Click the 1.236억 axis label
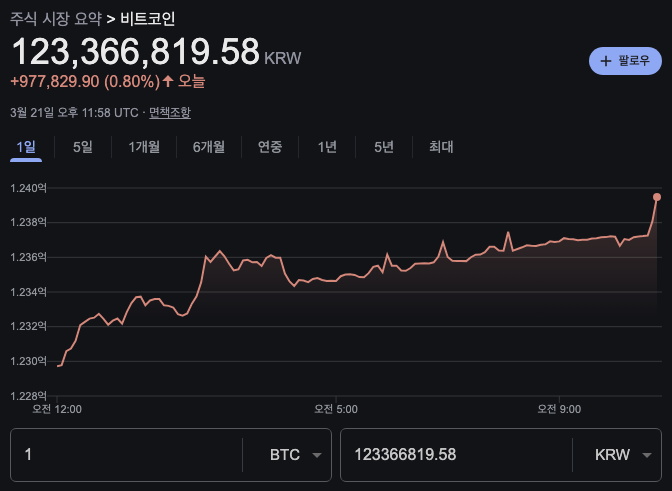 pyautogui.click(x=28, y=257)
